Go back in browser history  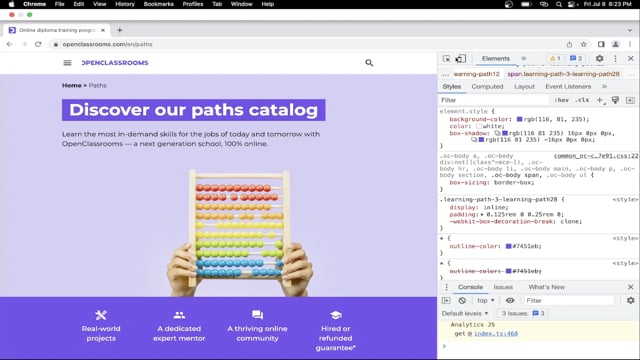pos(9,44)
